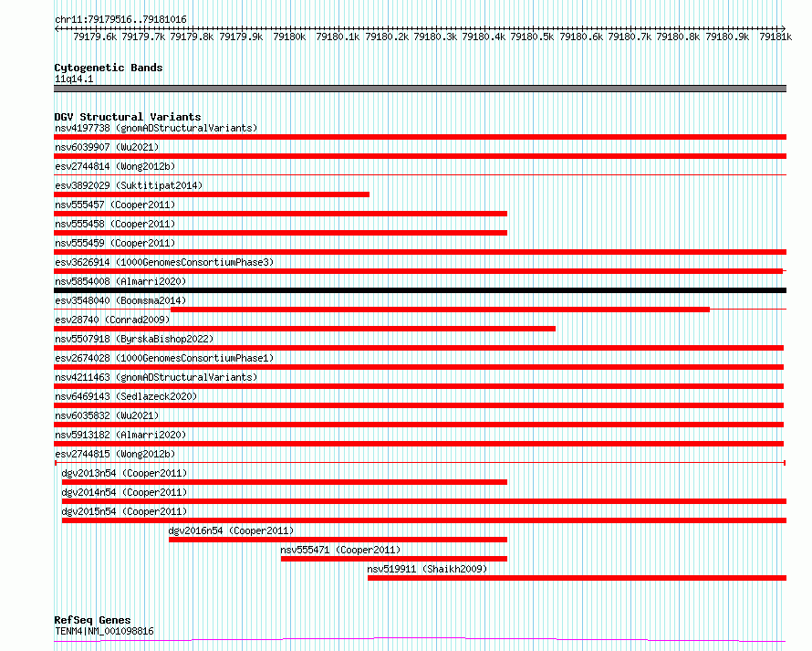The image size is (812, 651).
Task: Click the DGV Structural Variants track title
Action: [x=128, y=117]
